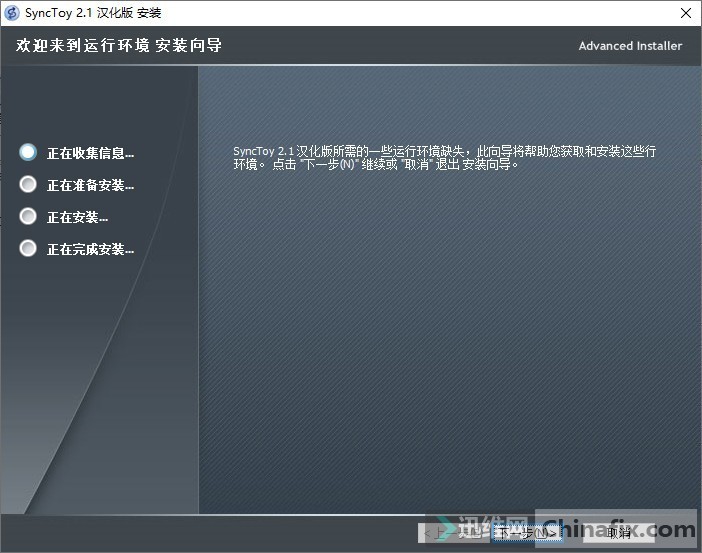Screen dimensions: 702x553
Task: Select the 正在准备安装 step indicator
Action: click(28, 184)
